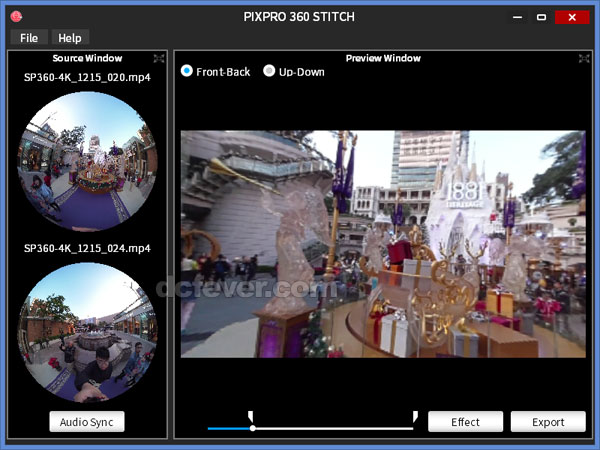Viewport: 600px width, 450px height.
Task: Open the Help menu
Action: (x=70, y=38)
